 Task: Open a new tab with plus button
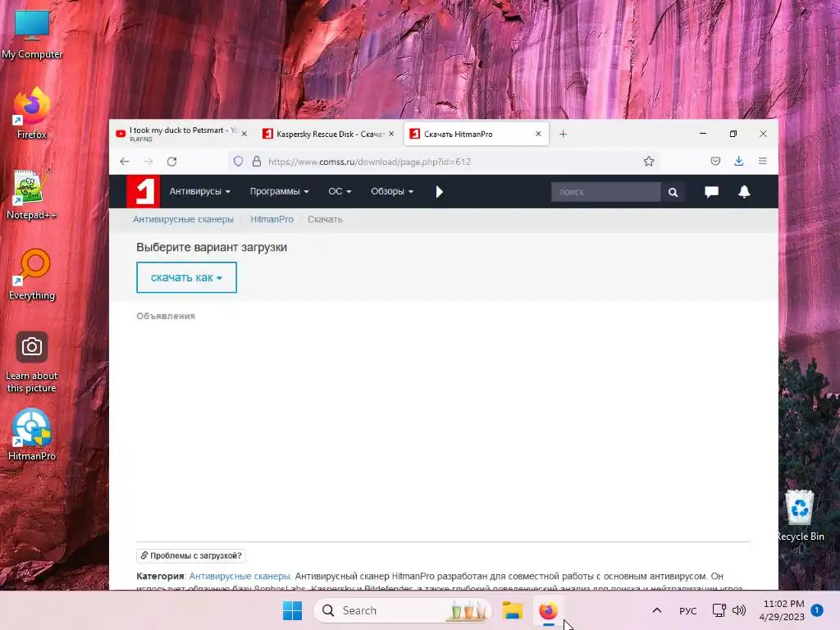tap(563, 134)
